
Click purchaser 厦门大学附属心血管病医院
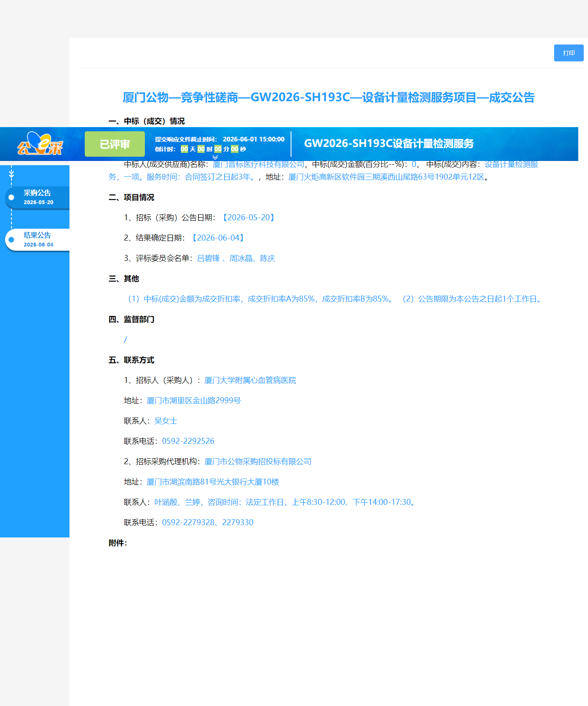tap(250, 380)
